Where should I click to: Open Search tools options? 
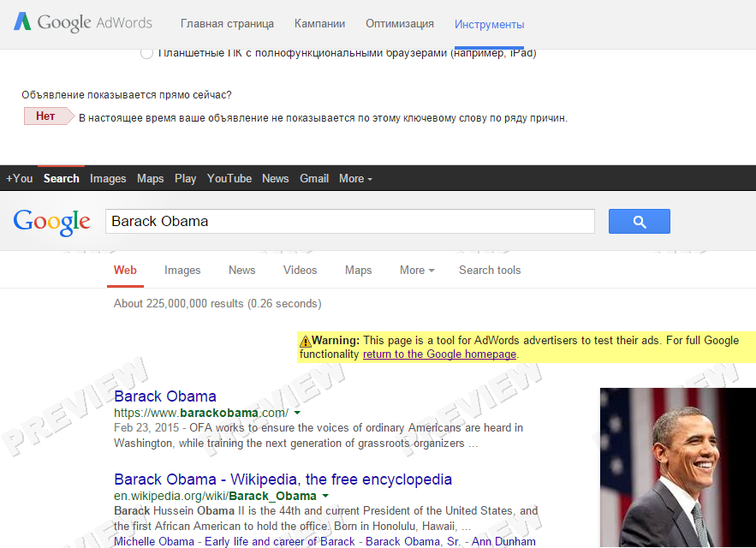click(x=490, y=270)
